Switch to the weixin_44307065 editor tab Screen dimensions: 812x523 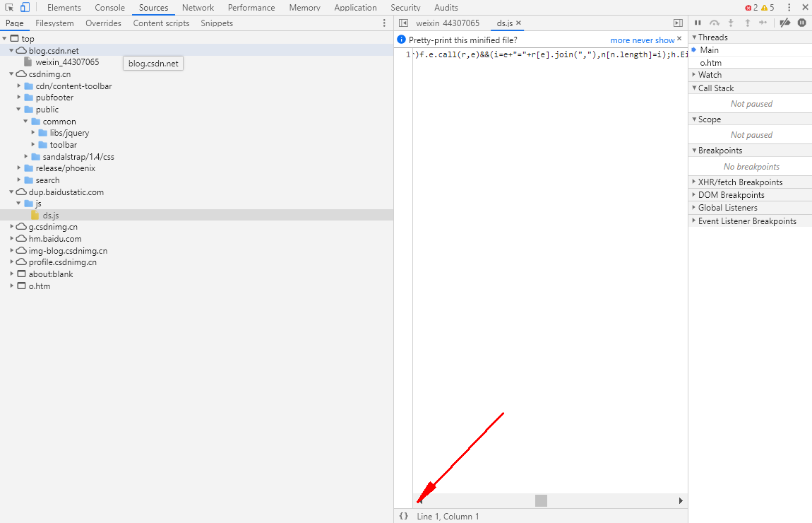tap(448, 23)
